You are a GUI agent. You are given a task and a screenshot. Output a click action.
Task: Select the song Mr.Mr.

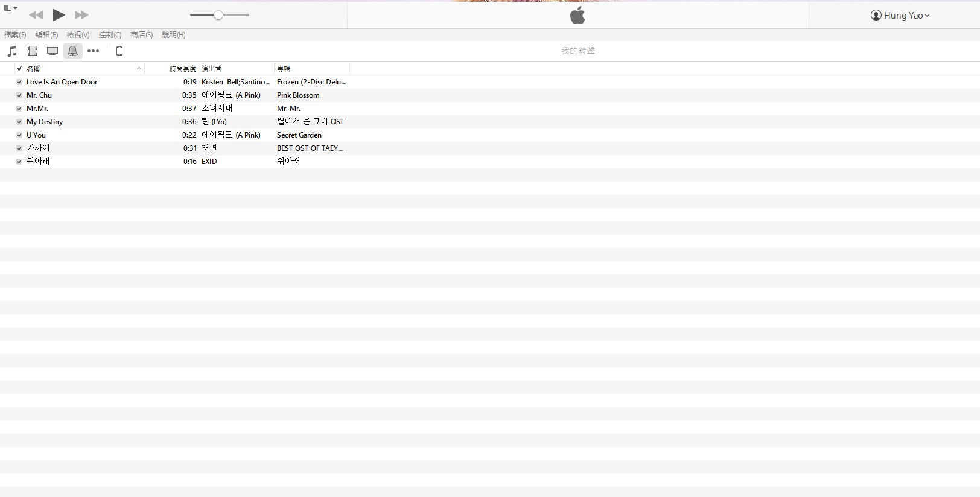pos(37,109)
